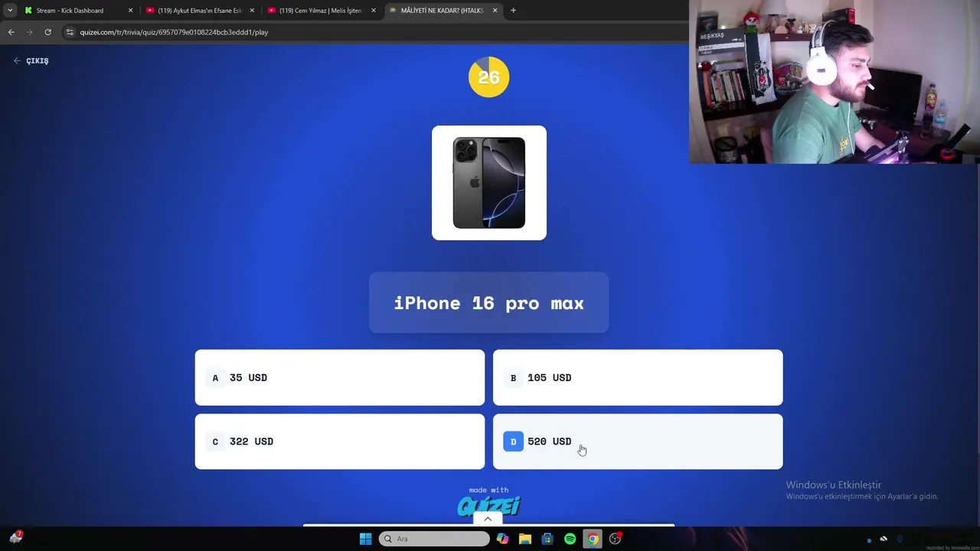Expand the bottom panel chevron arrow
This screenshot has height=551, width=980.
(488, 519)
